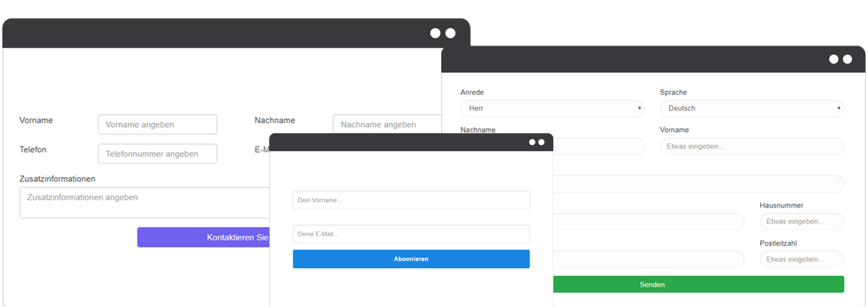Focus the 'Vorname angeben' input field

click(x=158, y=124)
